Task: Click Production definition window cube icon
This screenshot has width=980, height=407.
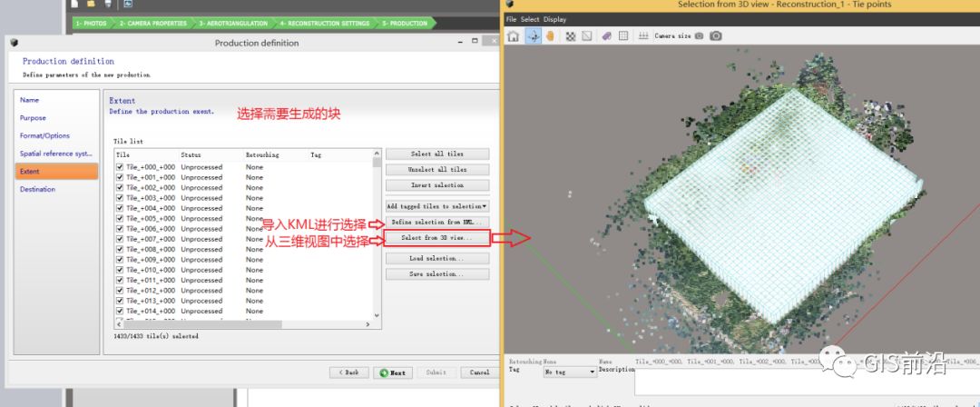Action: [15, 43]
